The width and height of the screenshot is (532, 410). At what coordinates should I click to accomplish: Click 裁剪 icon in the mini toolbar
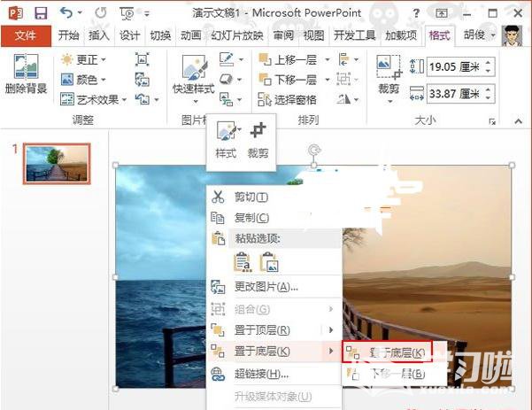coord(258,139)
